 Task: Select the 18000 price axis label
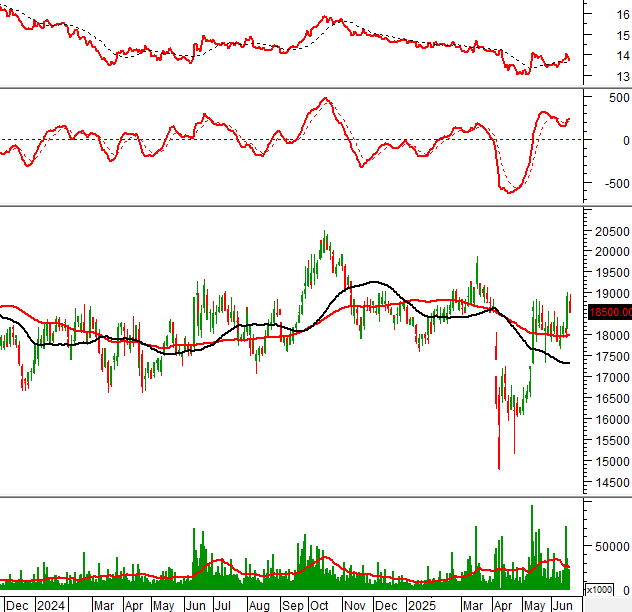[612, 335]
